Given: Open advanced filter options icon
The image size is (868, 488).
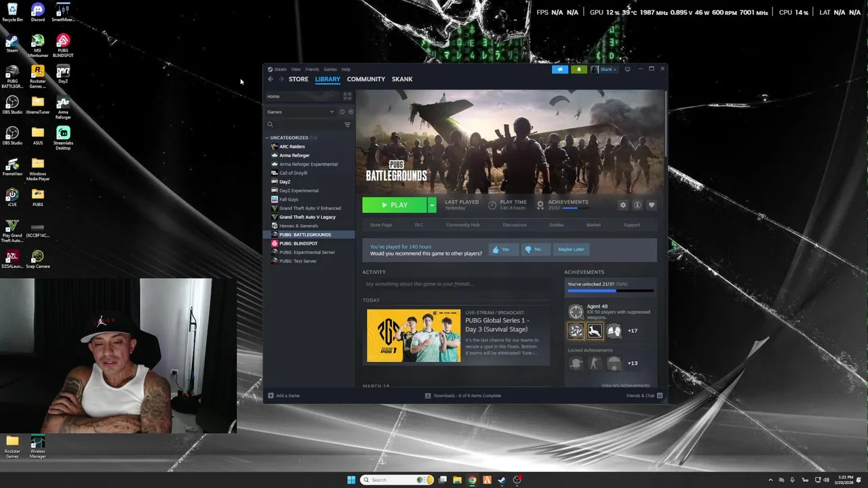Looking at the screenshot, I should coord(348,125).
